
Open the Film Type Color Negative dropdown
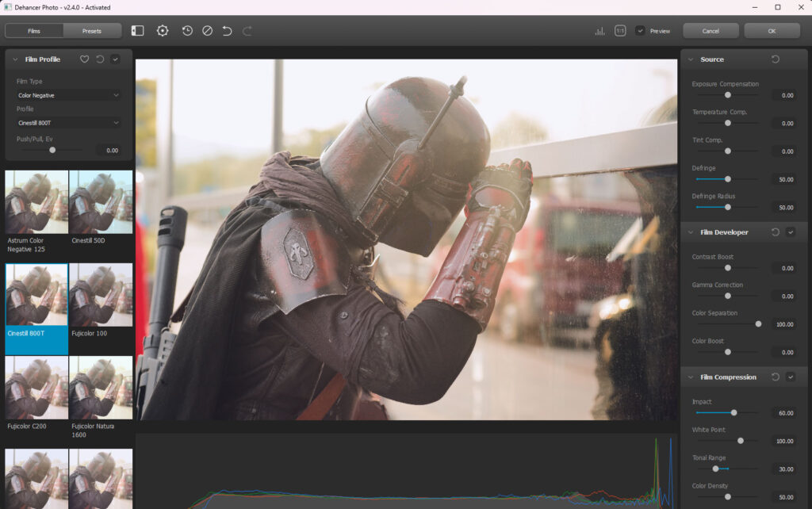pyautogui.click(x=68, y=95)
